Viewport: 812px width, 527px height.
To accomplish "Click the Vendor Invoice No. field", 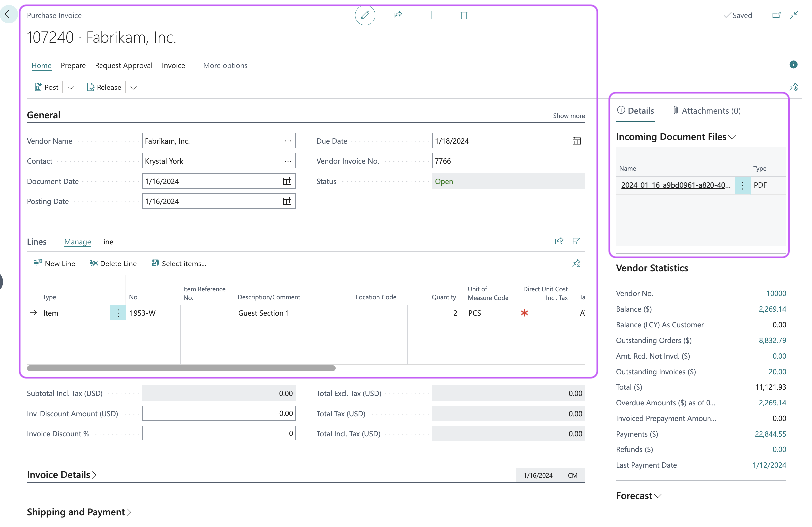I will coord(508,161).
